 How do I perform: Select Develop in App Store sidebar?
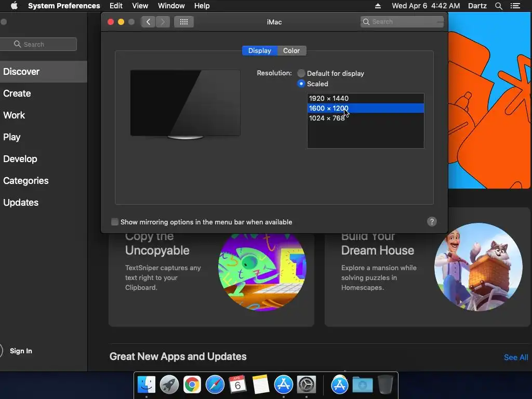pos(44,159)
